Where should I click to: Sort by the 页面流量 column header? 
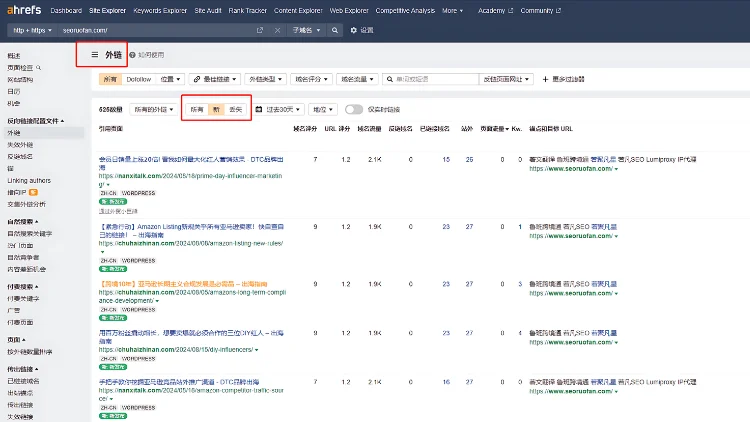click(495, 129)
